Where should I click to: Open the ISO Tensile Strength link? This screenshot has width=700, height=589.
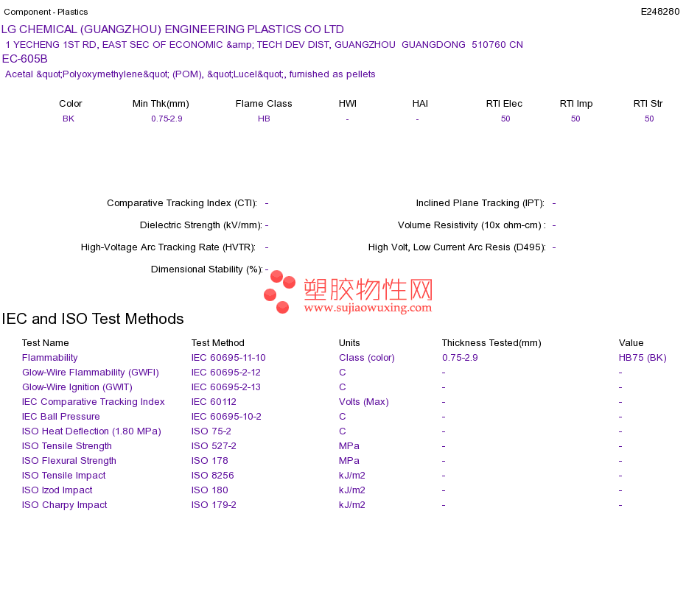click(67, 445)
